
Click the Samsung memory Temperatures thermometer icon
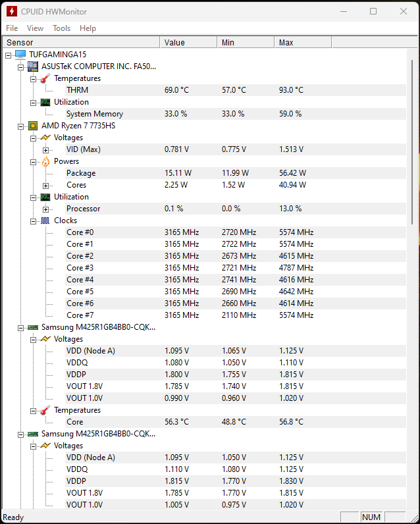[45, 410]
